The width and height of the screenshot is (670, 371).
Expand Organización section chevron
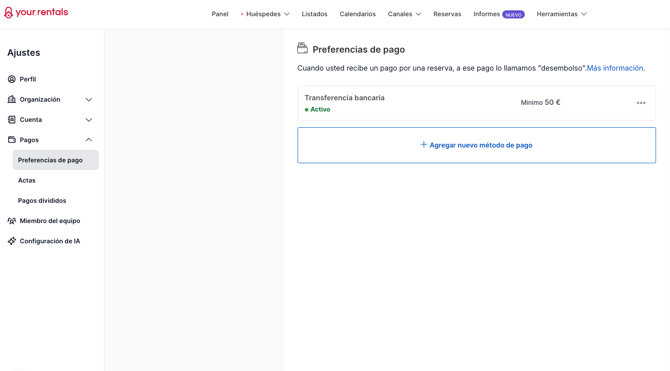[x=88, y=100]
